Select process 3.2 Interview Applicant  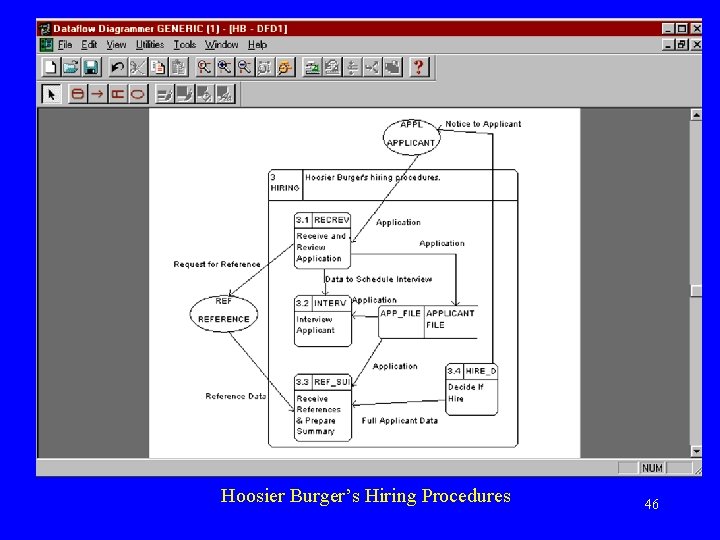point(323,321)
